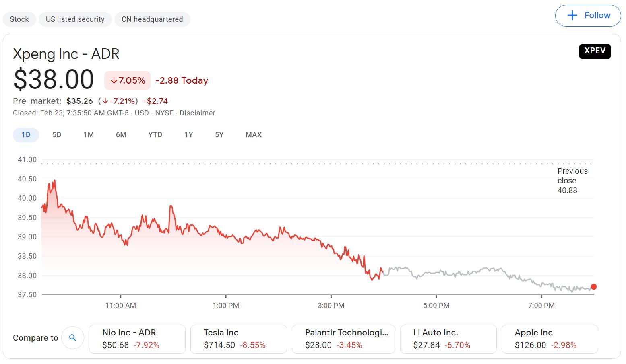Enable the MAX time range
The height and width of the screenshot is (364, 626).
click(253, 135)
